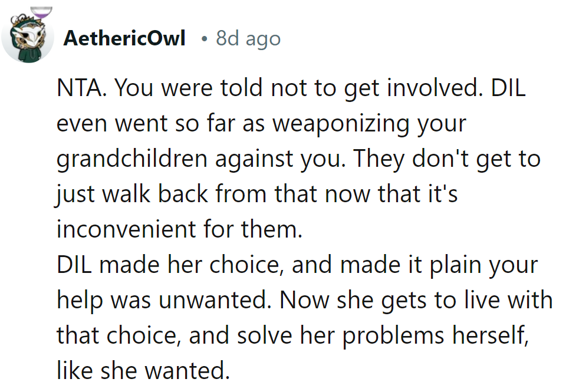Click the '8d ago' comment timestamp
Image resolution: width=566 pixels, height=392 pixels.
(x=248, y=39)
